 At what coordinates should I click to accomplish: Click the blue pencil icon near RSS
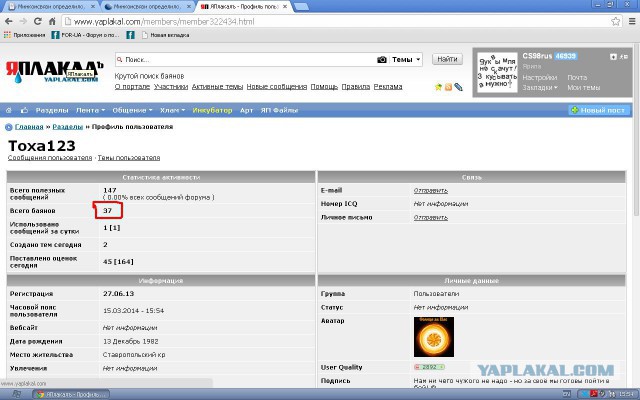[458, 87]
